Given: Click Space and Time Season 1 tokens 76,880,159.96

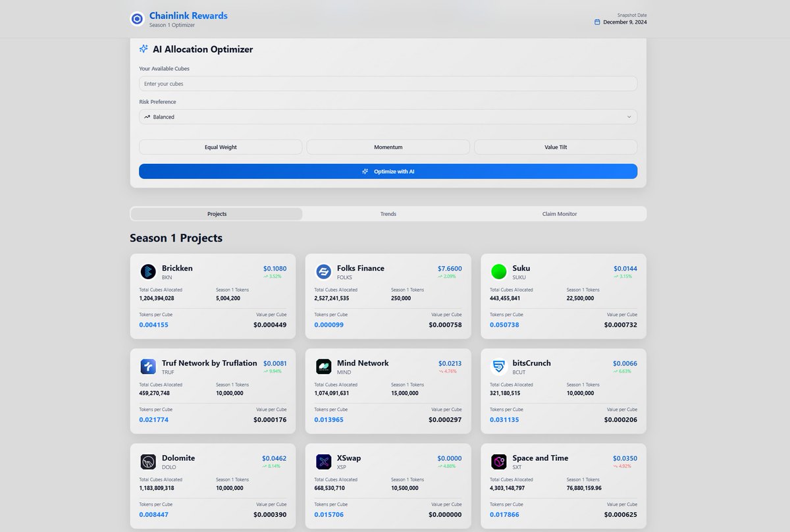Looking at the screenshot, I should [584, 488].
